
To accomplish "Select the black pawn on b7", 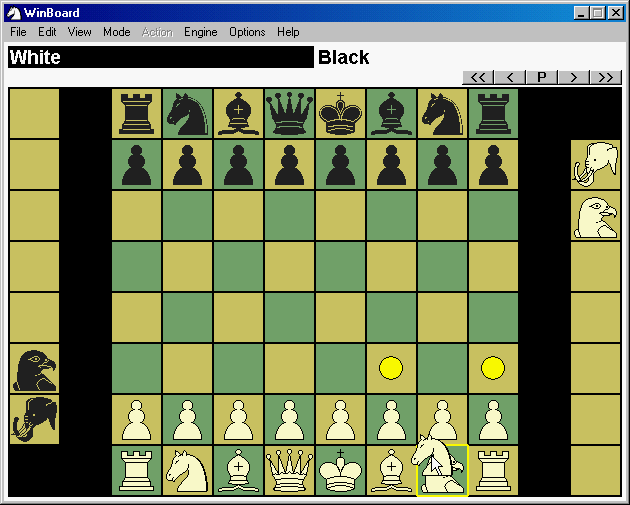I will coord(188,165).
